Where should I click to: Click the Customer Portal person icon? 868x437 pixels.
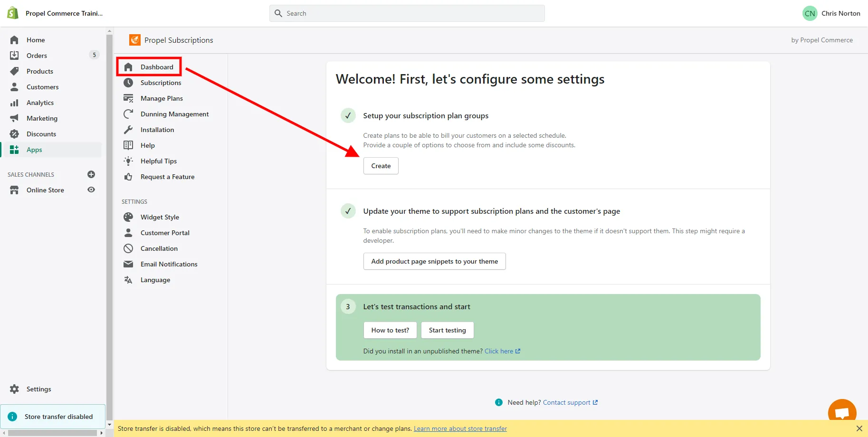128,233
